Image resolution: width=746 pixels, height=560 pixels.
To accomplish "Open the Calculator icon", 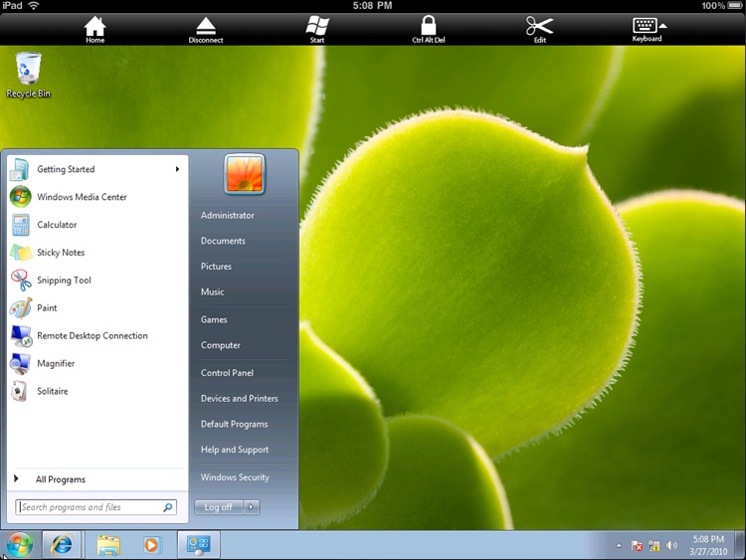I will (21, 225).
